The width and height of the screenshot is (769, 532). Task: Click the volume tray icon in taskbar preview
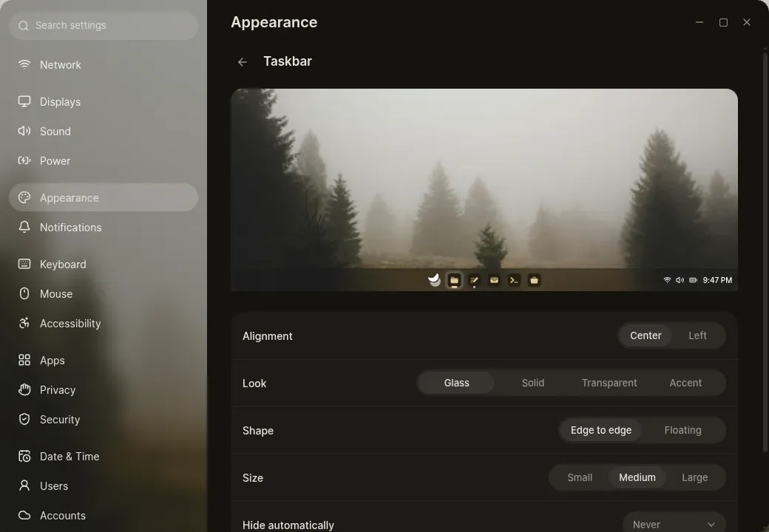pyautogui.click(x=680, y=280)
